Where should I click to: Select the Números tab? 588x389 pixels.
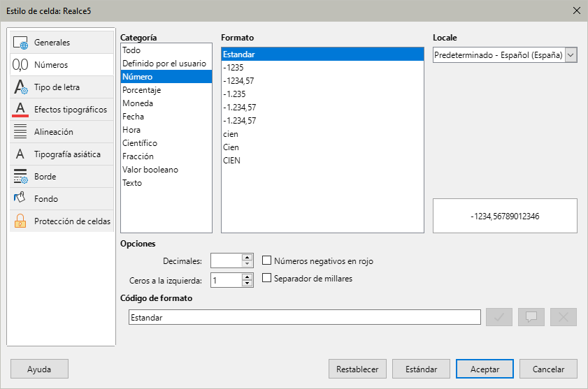51,65
